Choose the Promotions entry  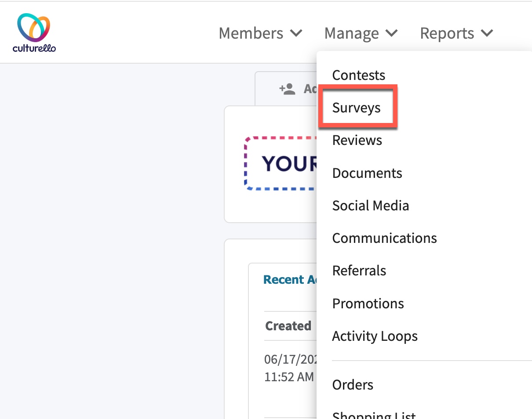[368, 303]
